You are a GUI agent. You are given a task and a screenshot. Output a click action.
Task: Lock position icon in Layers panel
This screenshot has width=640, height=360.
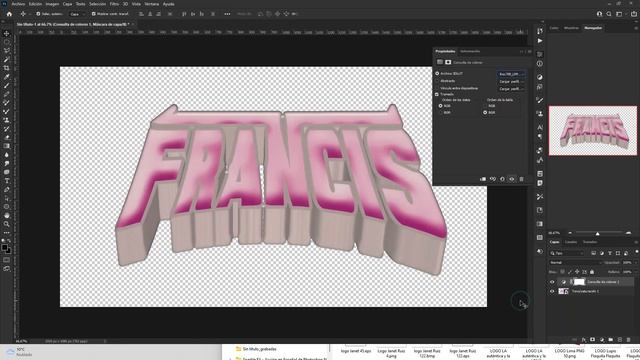pos(577,272)
